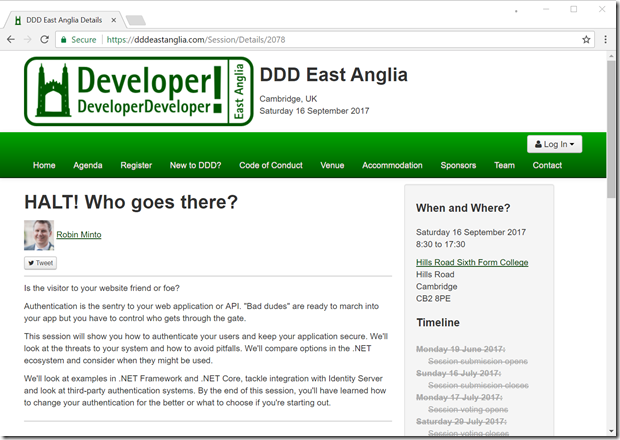Click 'Session submission opens' timeline text
This screenshot has width=620, height=440.
(x=478, y=361)
